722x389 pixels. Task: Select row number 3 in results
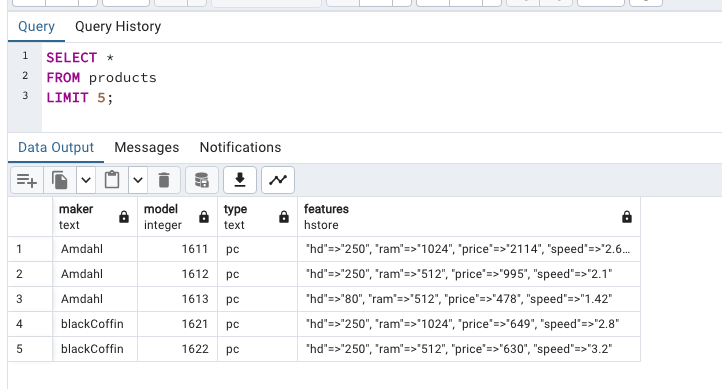30,299
